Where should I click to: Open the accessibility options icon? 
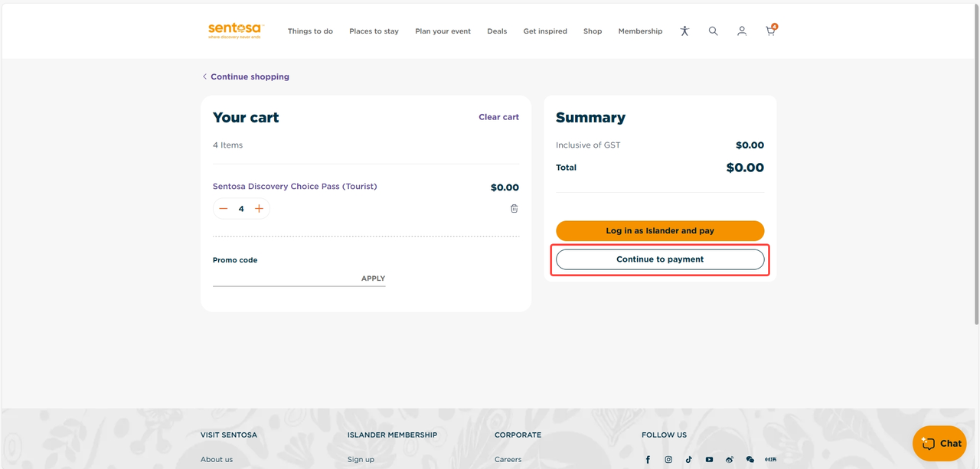(684, 31)
